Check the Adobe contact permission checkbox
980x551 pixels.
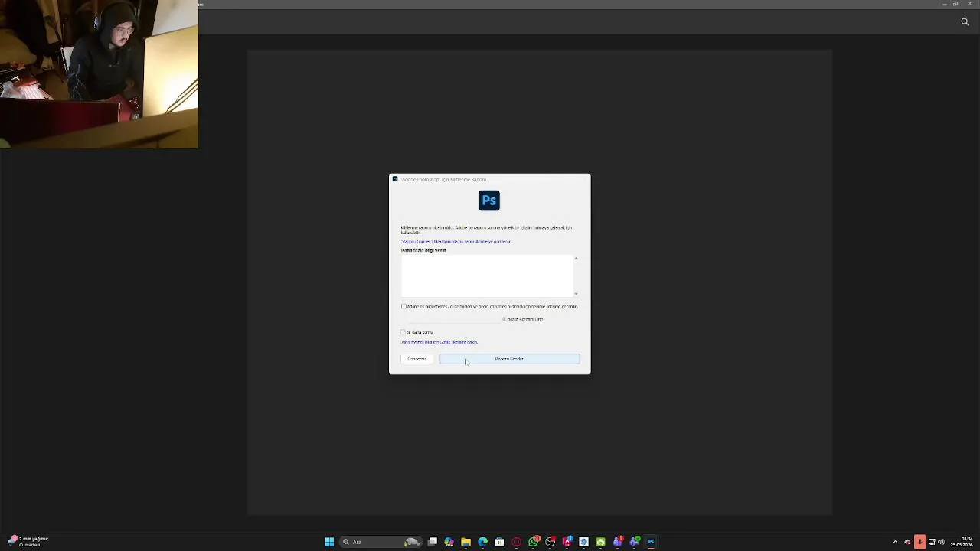click(403, 306)
